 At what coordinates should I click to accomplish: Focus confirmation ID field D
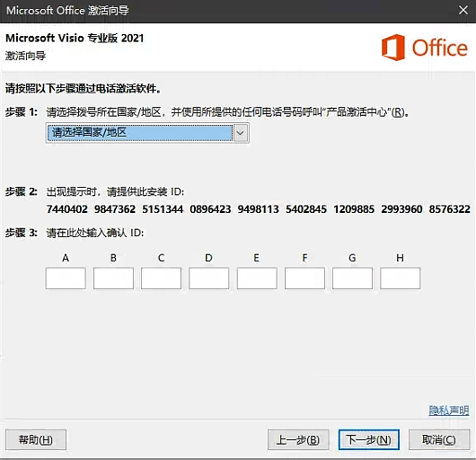209,279
